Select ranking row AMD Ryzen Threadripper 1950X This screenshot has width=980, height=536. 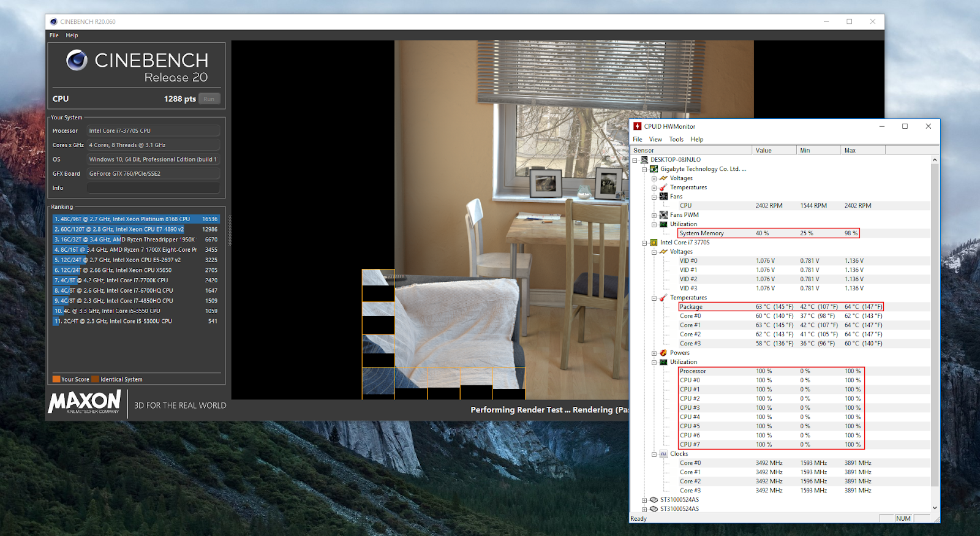pos(135,240)
